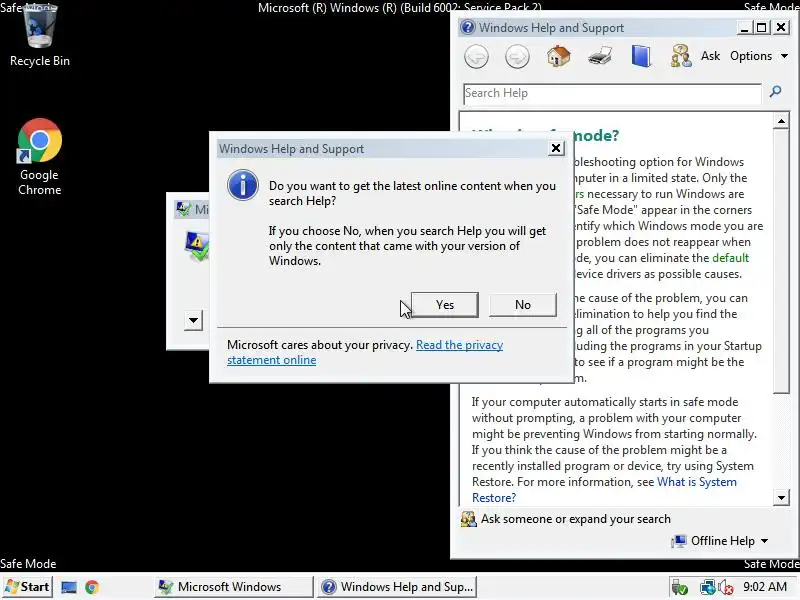This screenshot has height=600, width=800.
Task: Expand the Options menu dropdown
Action: (759, 56)
